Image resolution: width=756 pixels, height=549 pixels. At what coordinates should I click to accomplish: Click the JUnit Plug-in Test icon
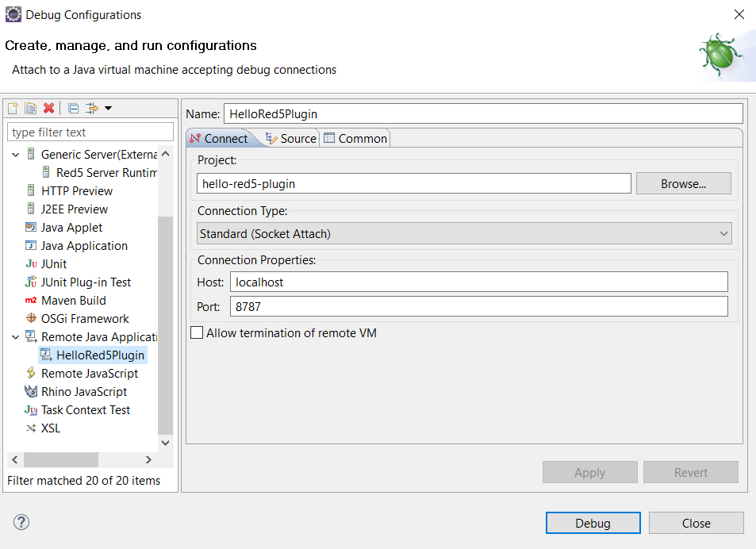click(x=31, y=282)
